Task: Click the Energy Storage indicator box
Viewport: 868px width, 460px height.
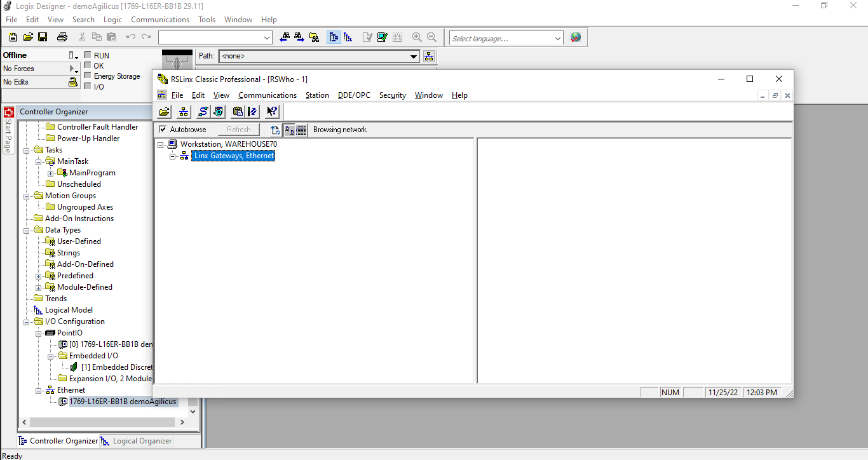Action: pyautogui.click(x=88, y=76)
